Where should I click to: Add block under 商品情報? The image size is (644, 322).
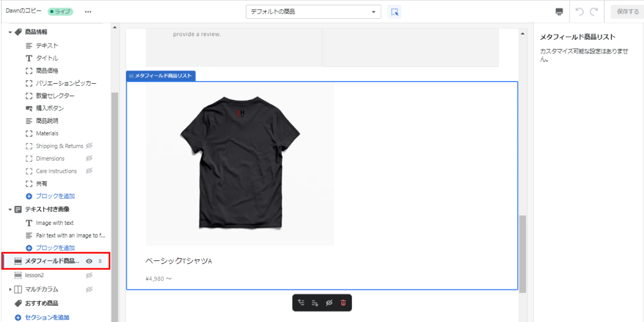pyautogui.click(x=50, y=196)
